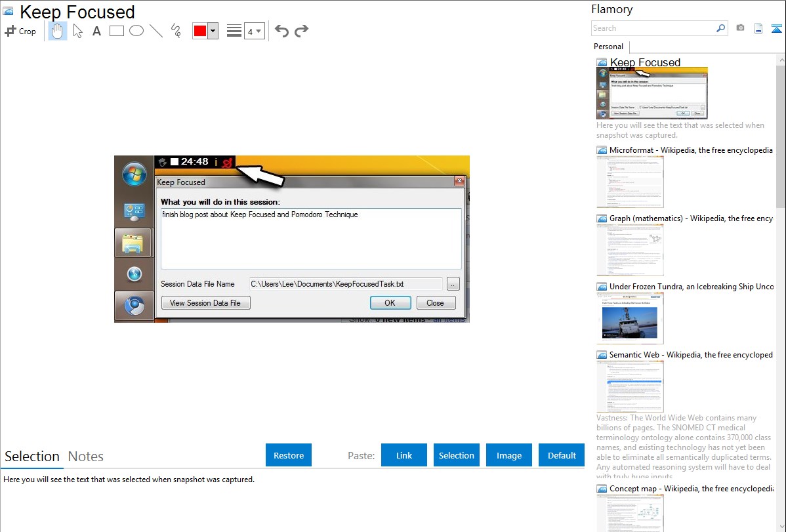Screen dimensions: 786x532
Task: Click the icon beside Under Frozen Tundra entry
Action: point(602,287)
